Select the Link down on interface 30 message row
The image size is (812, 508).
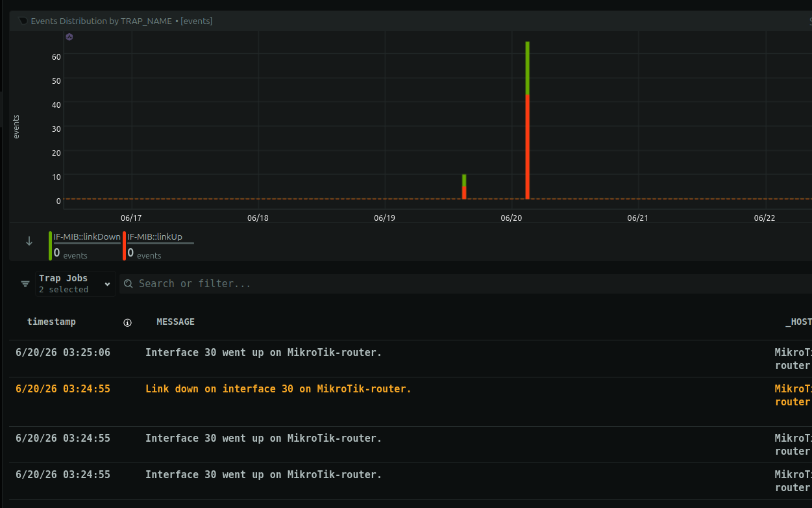(410, 401)
